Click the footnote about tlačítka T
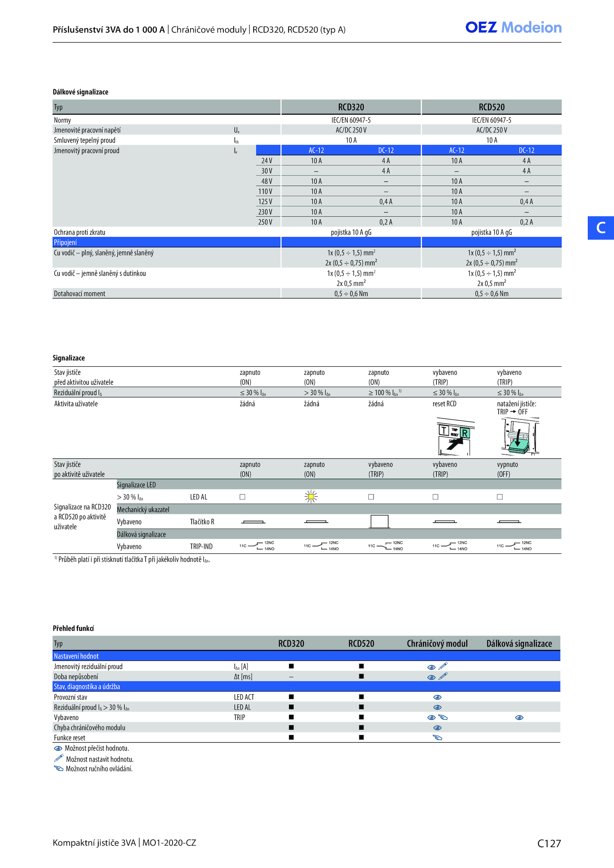 (x=132, y=559)
